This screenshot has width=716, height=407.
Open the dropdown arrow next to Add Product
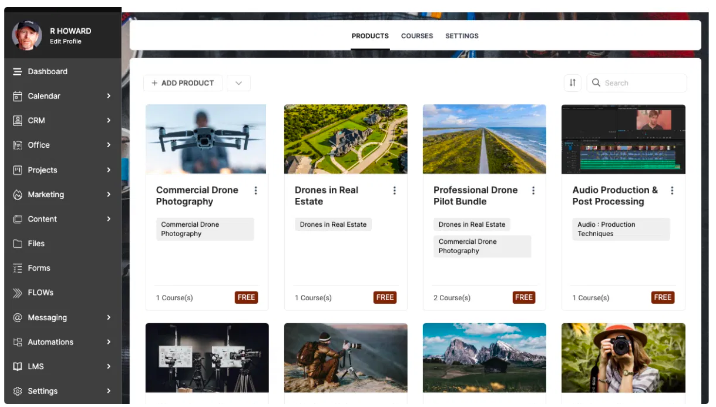[x=238, y=83]
